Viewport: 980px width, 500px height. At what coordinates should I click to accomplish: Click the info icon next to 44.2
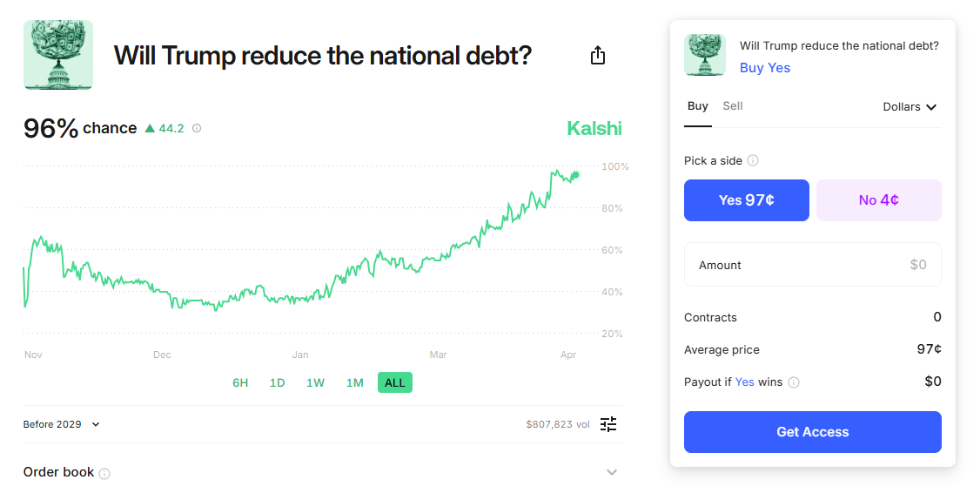coord(196,128)
